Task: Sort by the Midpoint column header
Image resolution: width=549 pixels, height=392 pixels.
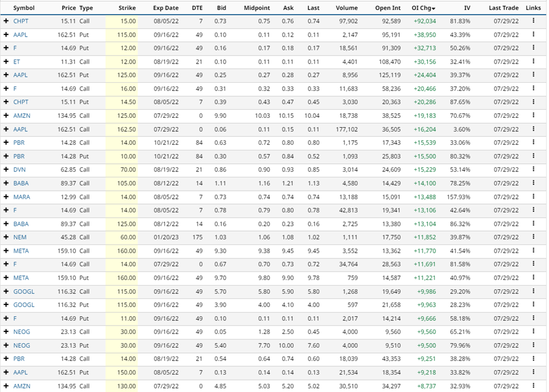Action: tap(257, 8)
